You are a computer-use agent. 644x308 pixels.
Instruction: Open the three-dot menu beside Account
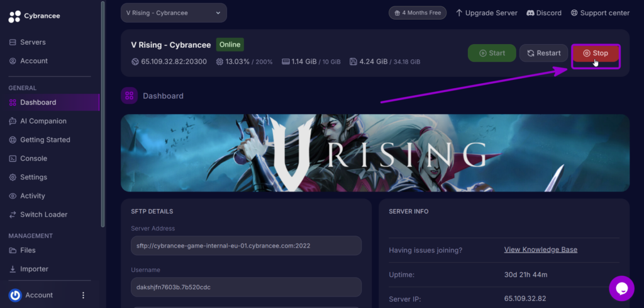coord(84,295)
